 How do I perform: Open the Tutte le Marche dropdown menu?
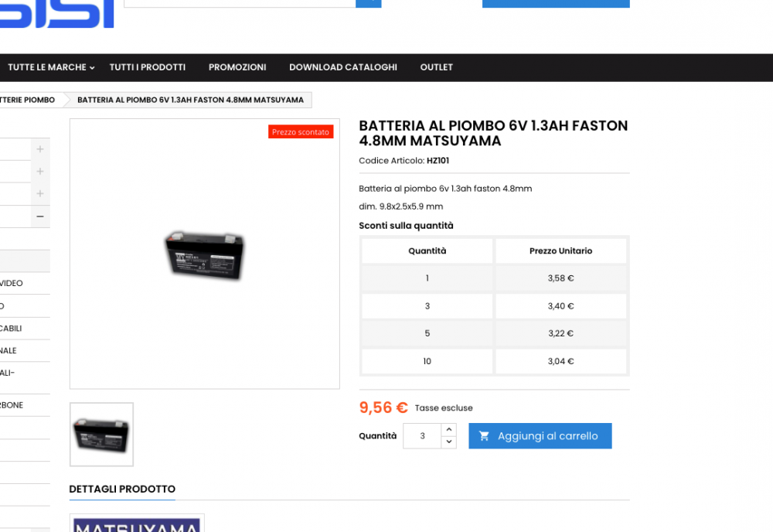pyautogui.click(x=51, y=67)
